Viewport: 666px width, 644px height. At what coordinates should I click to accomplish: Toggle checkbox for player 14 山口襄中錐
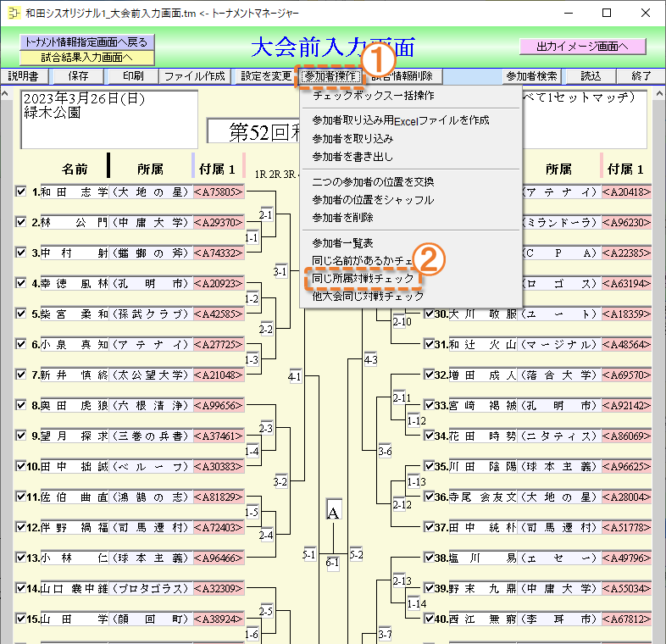coord(21,587)
